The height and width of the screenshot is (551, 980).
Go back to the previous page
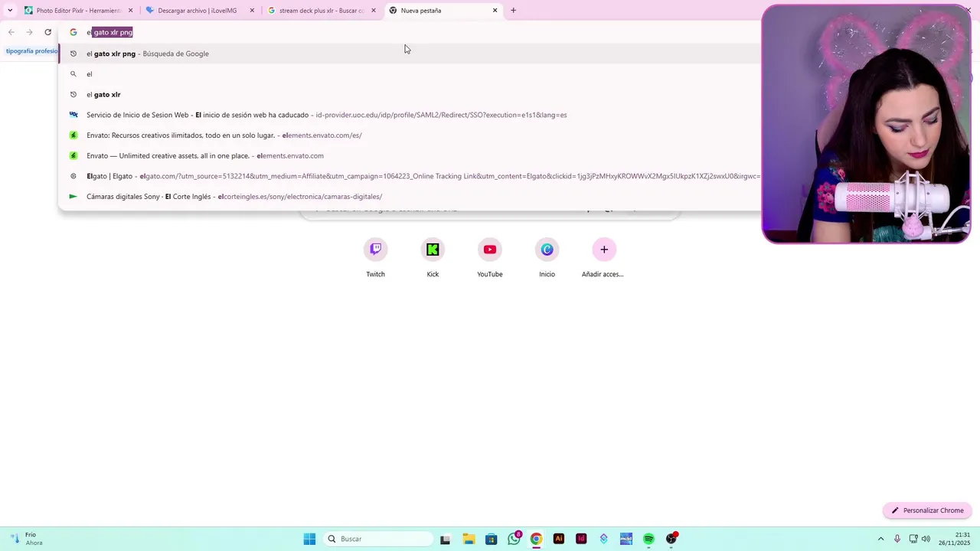point(11,32)
